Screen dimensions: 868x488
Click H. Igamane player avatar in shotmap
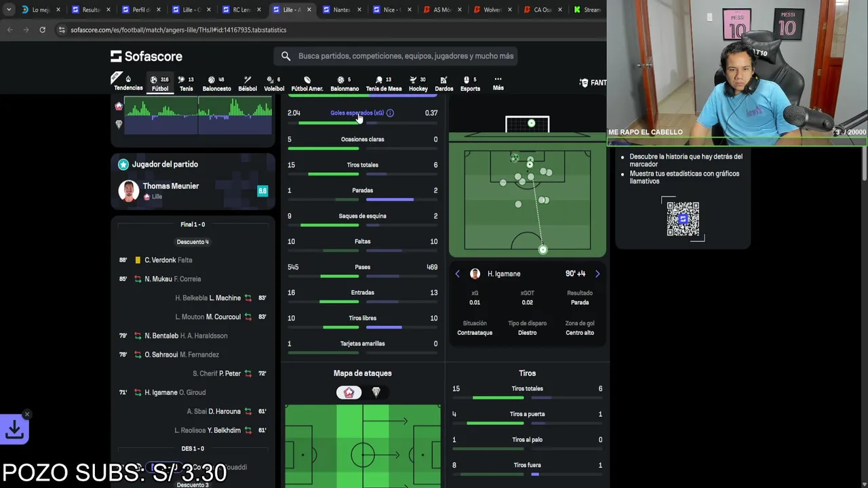click(475, 274)
